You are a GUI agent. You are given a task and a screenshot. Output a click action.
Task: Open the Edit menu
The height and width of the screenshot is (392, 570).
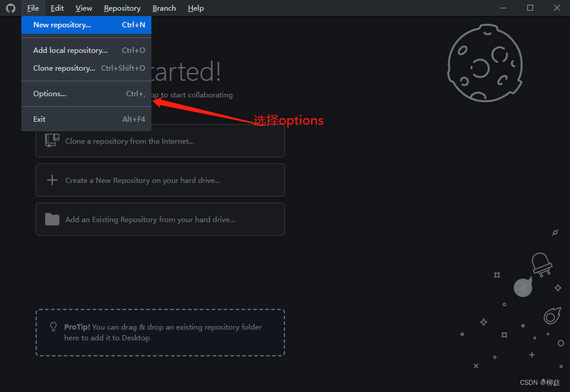[x=57, y=8]
